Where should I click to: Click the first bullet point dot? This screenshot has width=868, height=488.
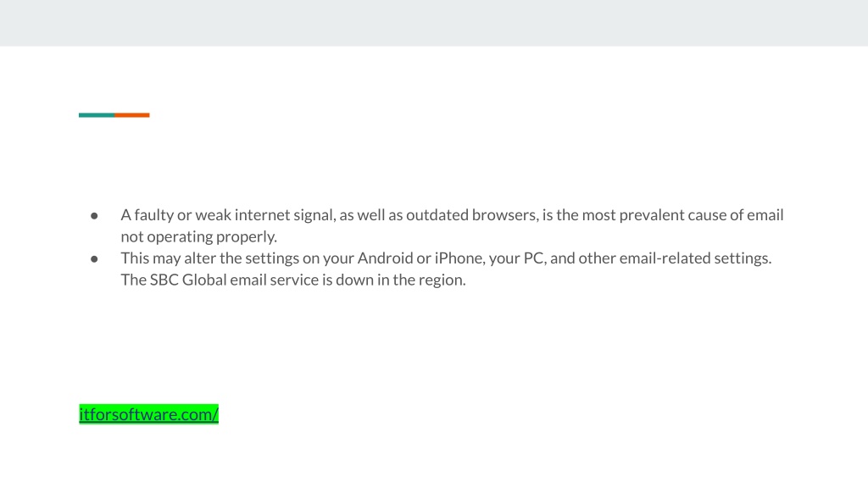[94, 216]
